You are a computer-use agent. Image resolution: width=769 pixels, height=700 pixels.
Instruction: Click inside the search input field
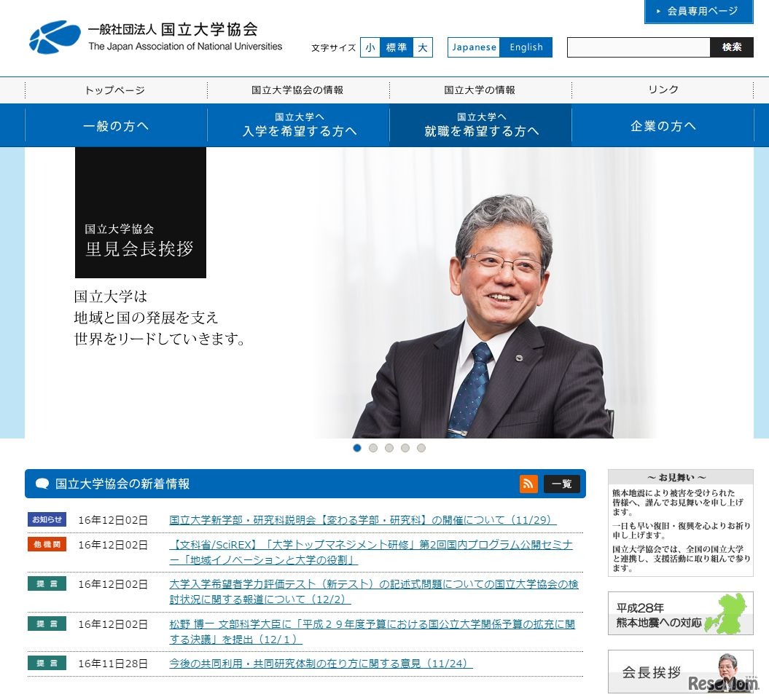coord(638,47)
